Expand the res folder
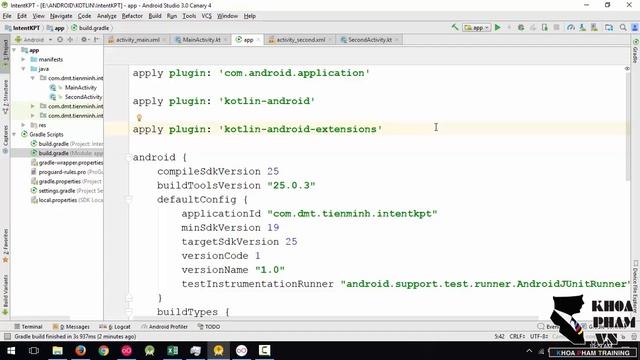Screen dimensions: 640x360 click(23, 125)
